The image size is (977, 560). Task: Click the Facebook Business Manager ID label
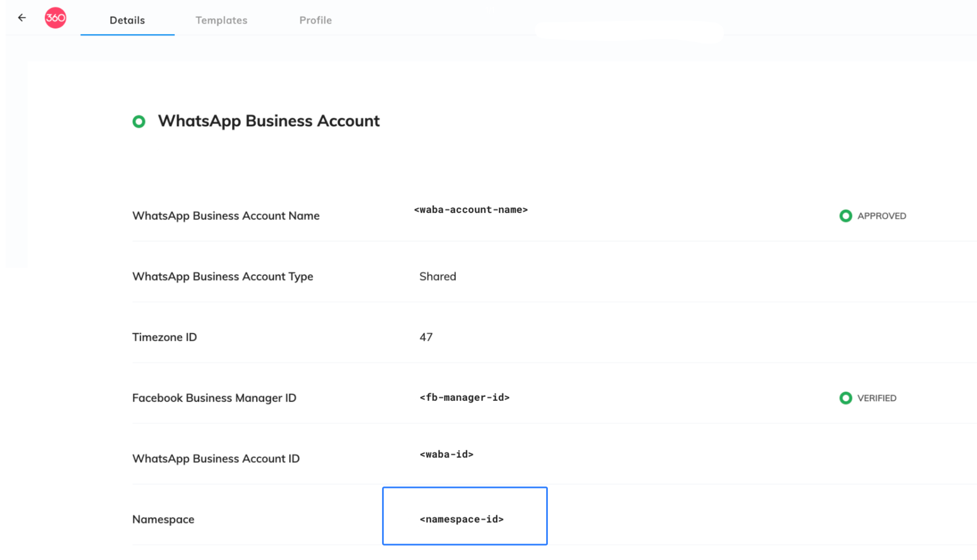[214, 398]
